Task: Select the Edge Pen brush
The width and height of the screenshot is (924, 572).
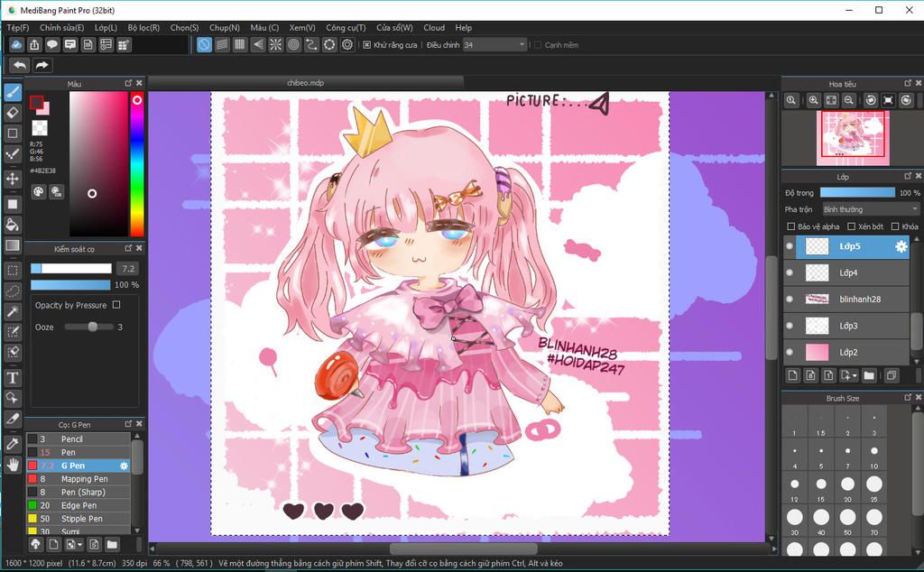Action: coord(79,505)
